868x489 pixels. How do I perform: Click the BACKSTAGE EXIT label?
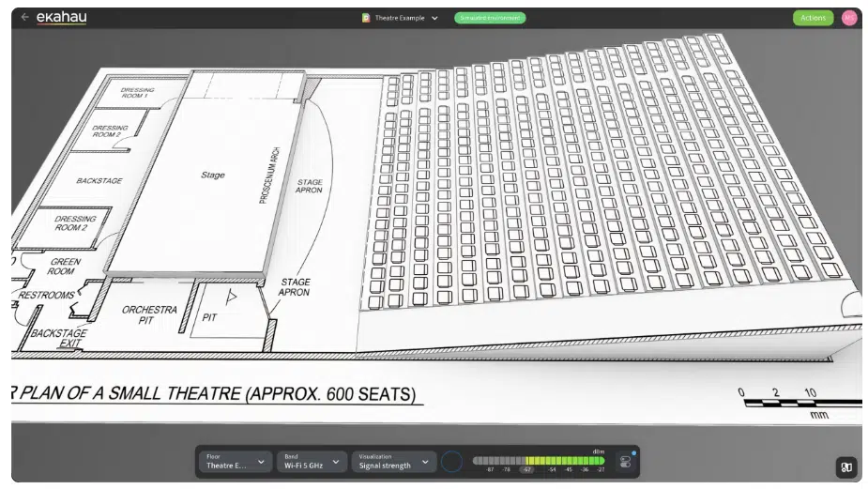60,338
